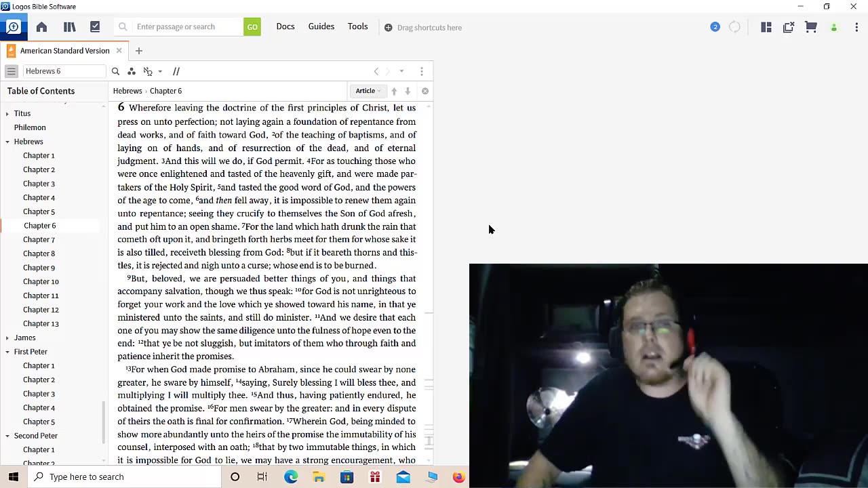
Task: Click the sync status icon
Action: point(735,27)
